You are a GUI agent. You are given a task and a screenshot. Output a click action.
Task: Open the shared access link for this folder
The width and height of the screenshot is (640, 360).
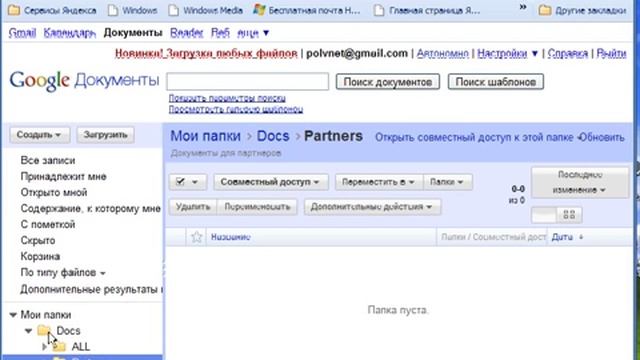(474, 138)
